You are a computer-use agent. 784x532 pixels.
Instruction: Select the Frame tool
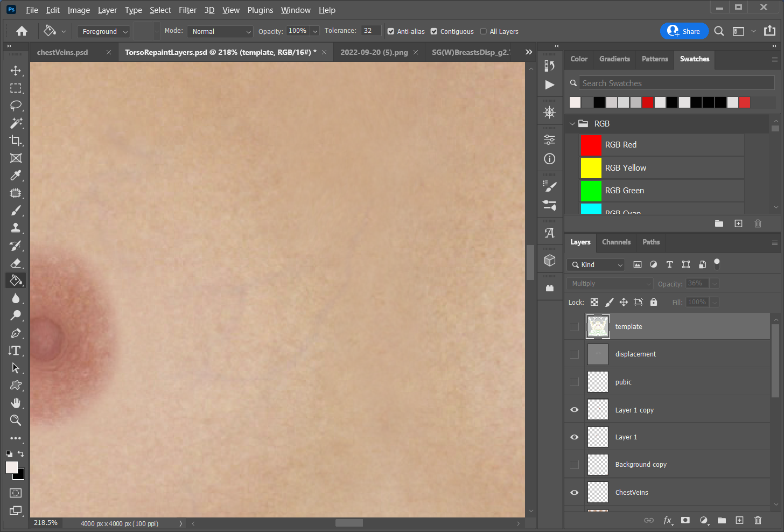(16, 158)
